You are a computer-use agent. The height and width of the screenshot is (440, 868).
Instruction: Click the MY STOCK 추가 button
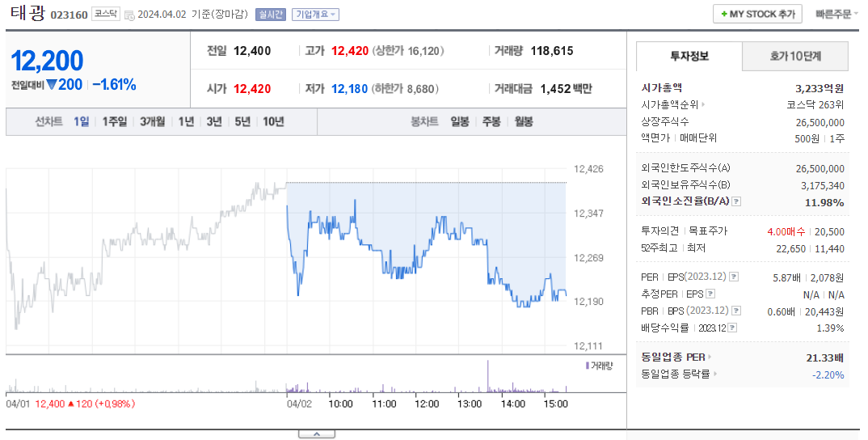click(758, 15)
